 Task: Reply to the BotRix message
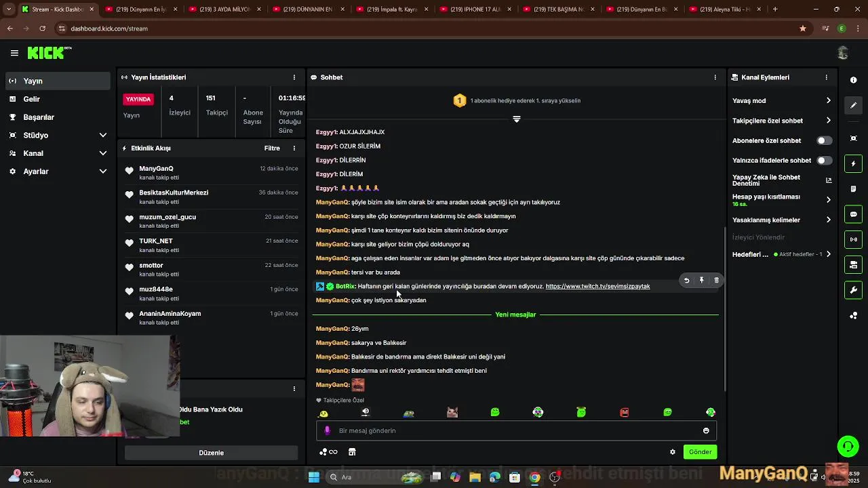686,281
